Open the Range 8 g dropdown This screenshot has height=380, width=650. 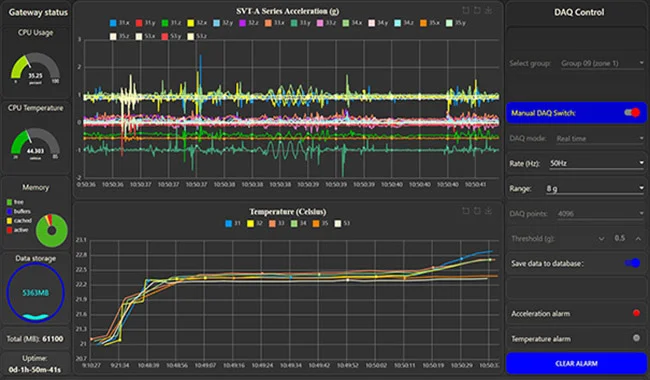[595, 189]
